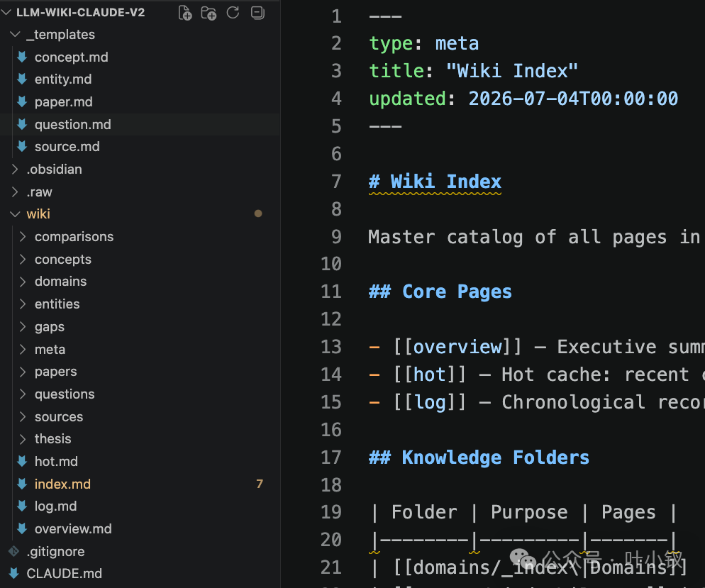Screen dimensions: 705x588
Task: Open the [[log]] wiki link
Action: pyautogui.click(x=429, y=402)
